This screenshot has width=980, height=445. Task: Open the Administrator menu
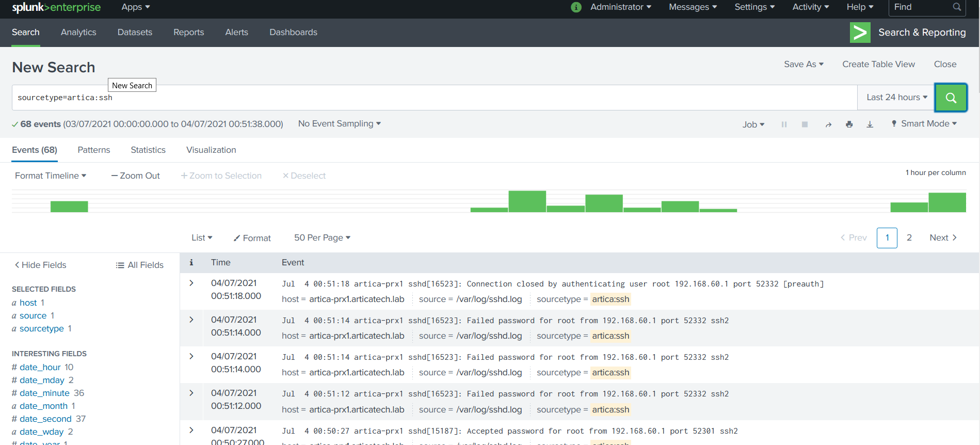(x=621, y=7)
